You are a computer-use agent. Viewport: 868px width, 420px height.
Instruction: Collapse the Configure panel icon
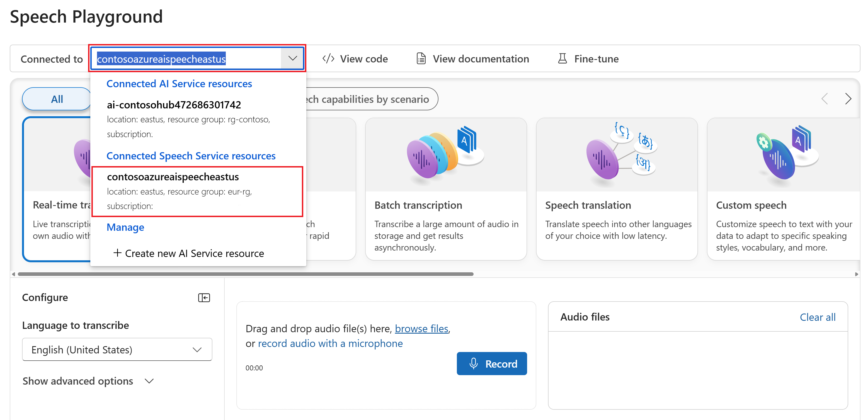click(204, 298)
